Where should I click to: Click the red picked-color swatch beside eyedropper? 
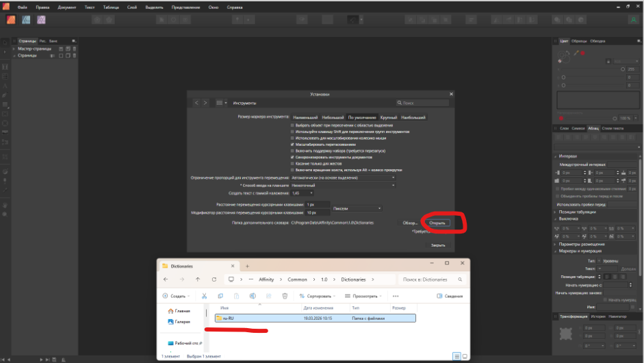point(582,53)
